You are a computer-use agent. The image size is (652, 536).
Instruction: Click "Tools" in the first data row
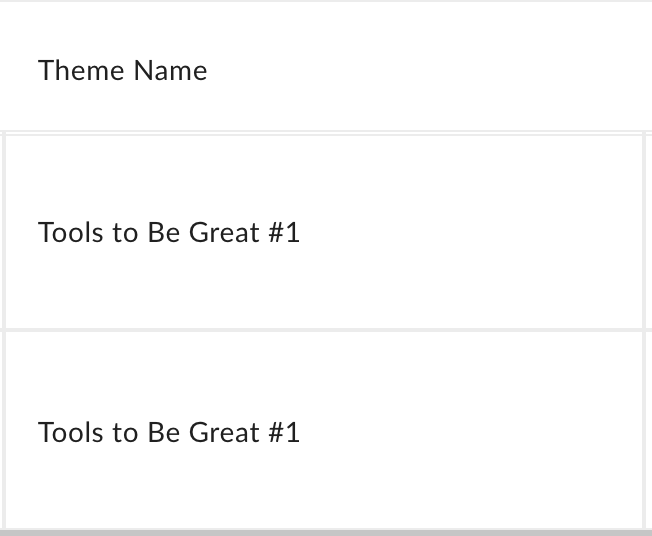70,232
